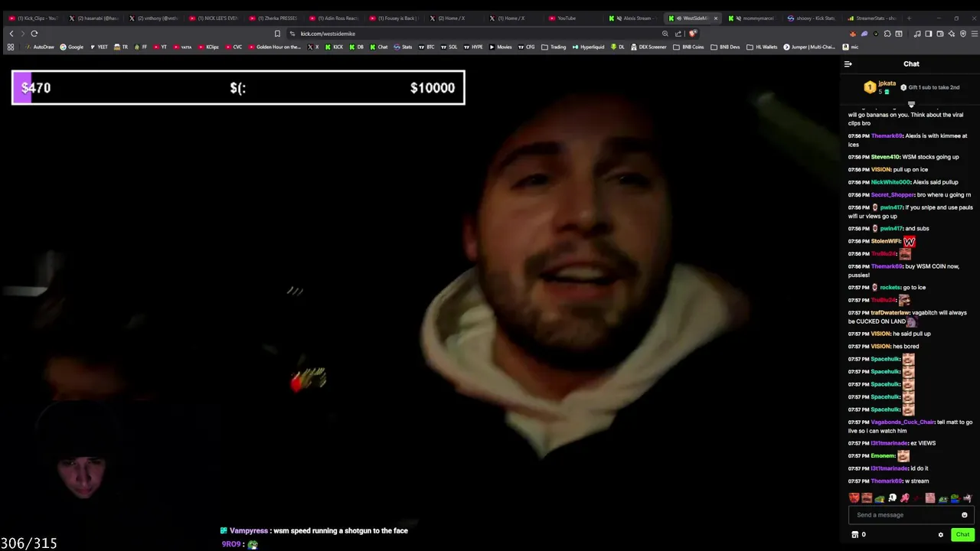The image size is (980, 551).
Task: Go back with browser back arrow
Action: pos(11,34)
